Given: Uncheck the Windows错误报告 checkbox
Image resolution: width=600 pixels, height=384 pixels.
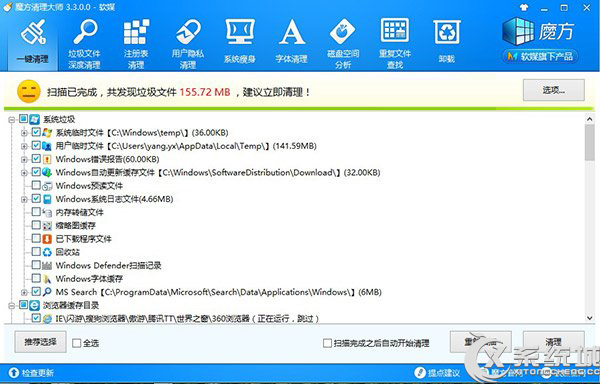Looking at the screenshot, I should click(36, 159).
